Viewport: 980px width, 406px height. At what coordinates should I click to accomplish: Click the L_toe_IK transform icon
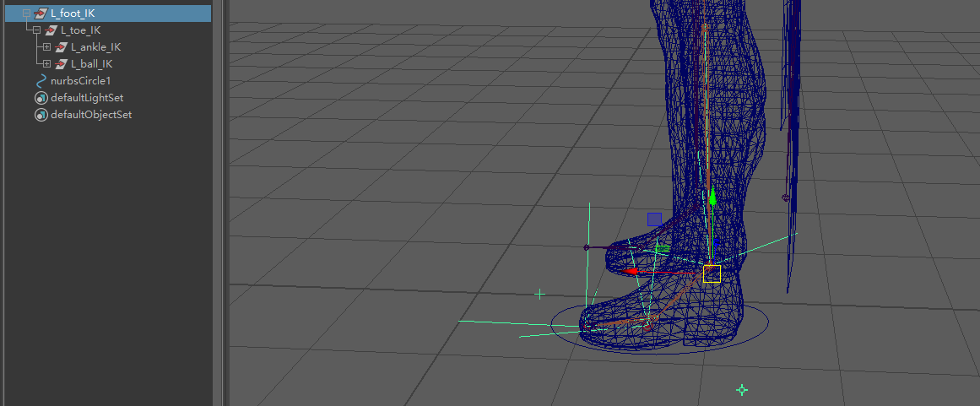pyautogui.click(x=51, y=30)
